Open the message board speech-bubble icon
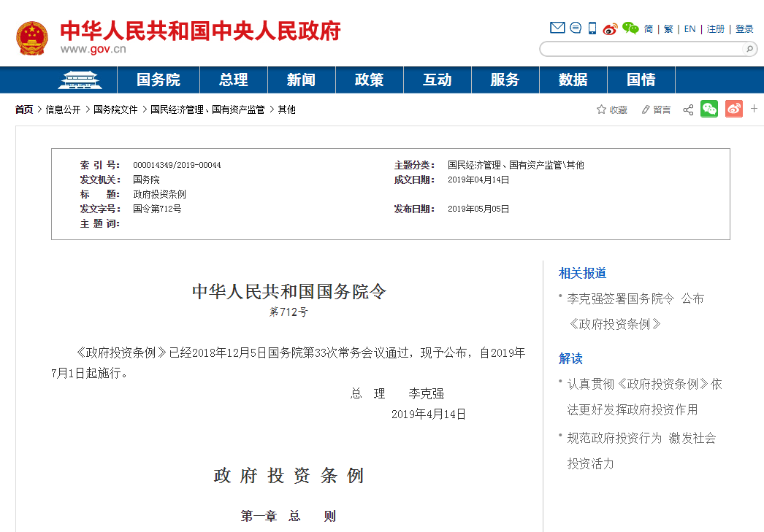The image size is (764, 532). point(576,27)
